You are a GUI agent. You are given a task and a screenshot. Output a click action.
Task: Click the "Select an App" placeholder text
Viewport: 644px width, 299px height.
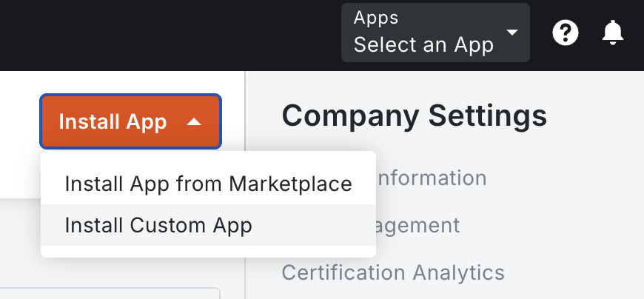click(x=423, y=45)
